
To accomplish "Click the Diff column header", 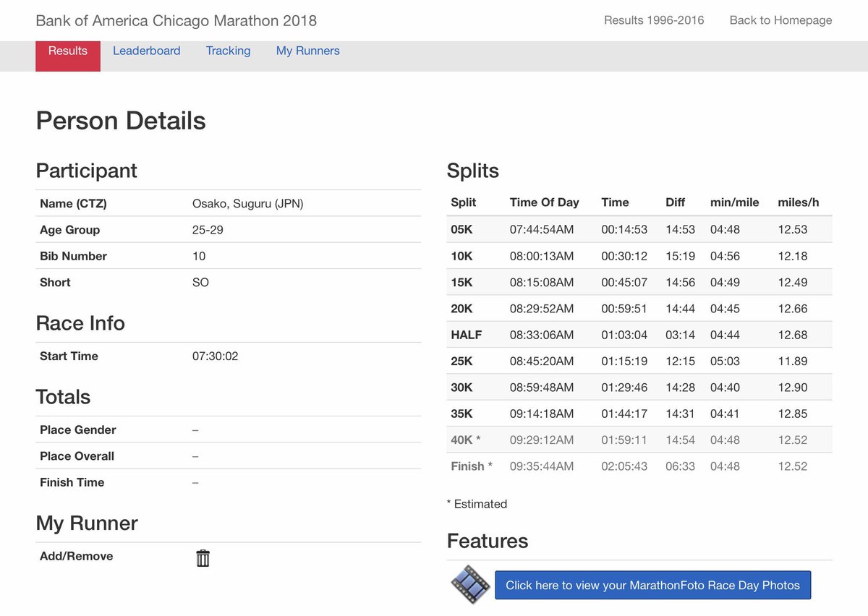I will tap(675, 202).
